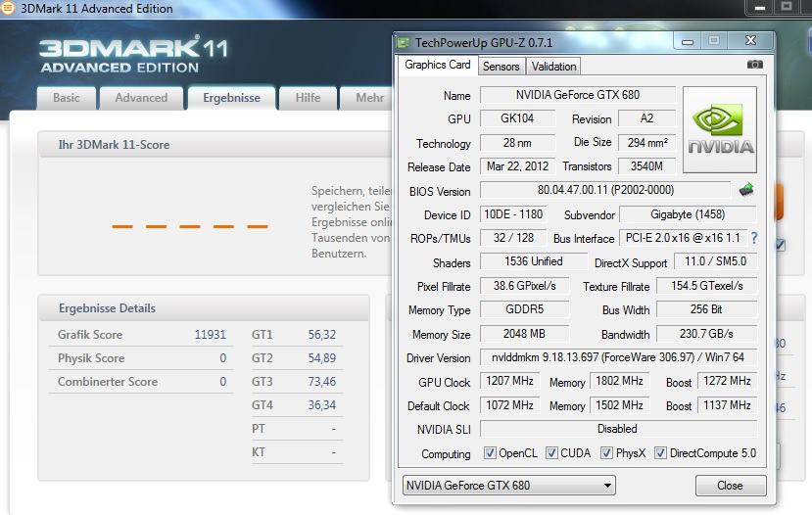The image size is (812, 515).
Task: Click the Revision field A2
Action: coord(646,118)
